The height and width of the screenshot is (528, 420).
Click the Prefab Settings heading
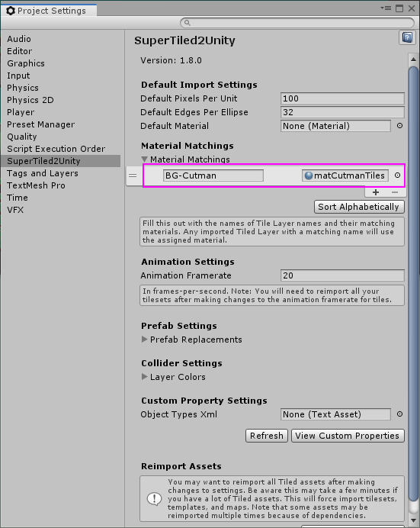point(179,326)
